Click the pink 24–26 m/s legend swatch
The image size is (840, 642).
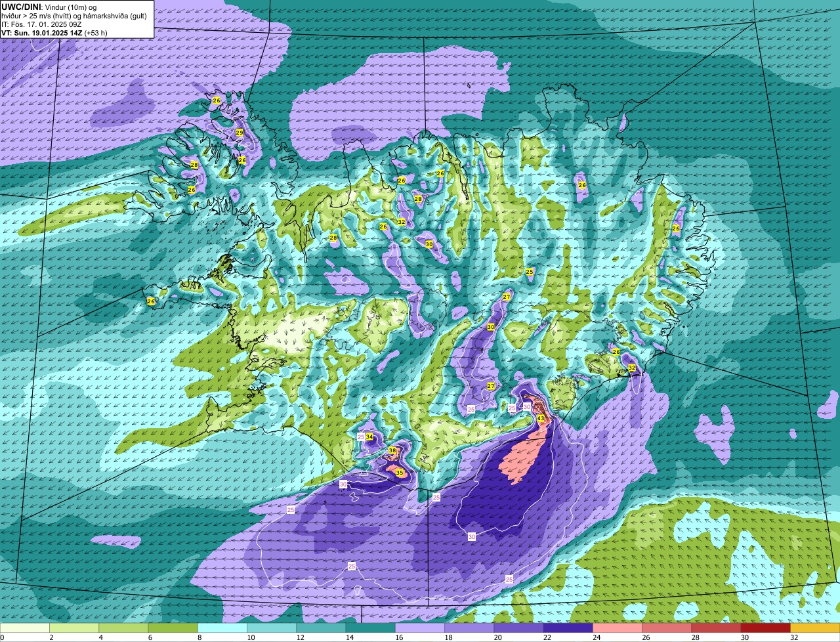click(618, 628)
